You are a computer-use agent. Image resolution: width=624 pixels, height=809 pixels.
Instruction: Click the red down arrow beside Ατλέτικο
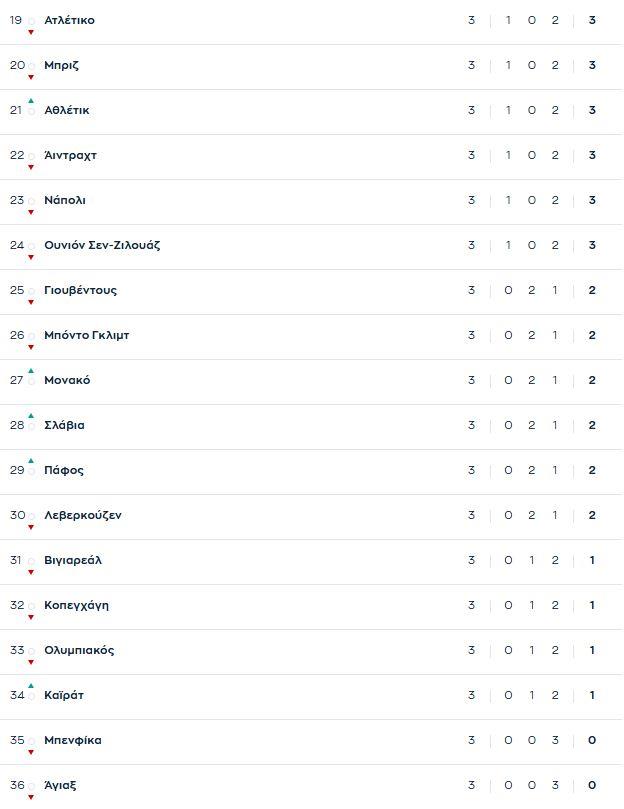coord(31,32)
